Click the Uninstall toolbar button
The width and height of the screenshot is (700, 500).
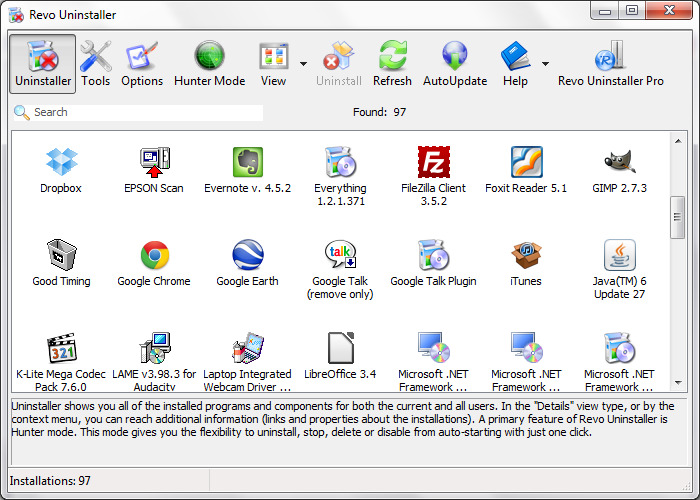339,64
